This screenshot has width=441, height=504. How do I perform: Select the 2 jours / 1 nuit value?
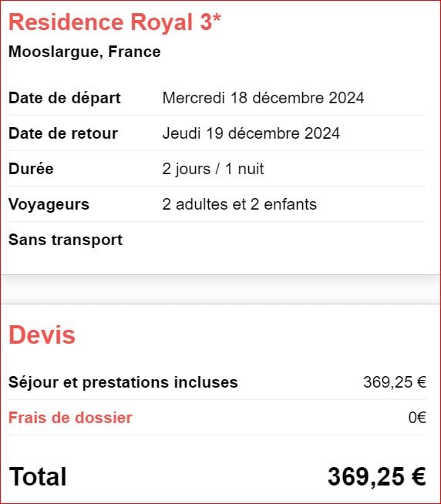click(213, 169)
